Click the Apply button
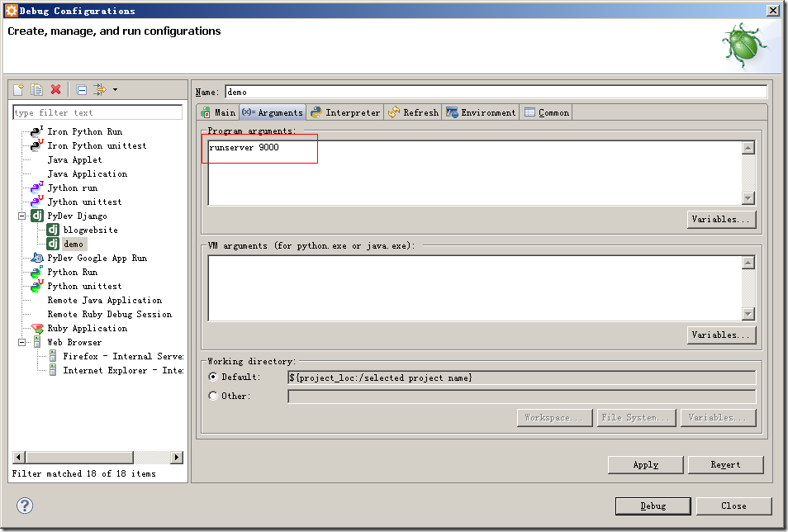Image resolution: width=788 pixels, height=532 pixels. click(x=645, y=464)
